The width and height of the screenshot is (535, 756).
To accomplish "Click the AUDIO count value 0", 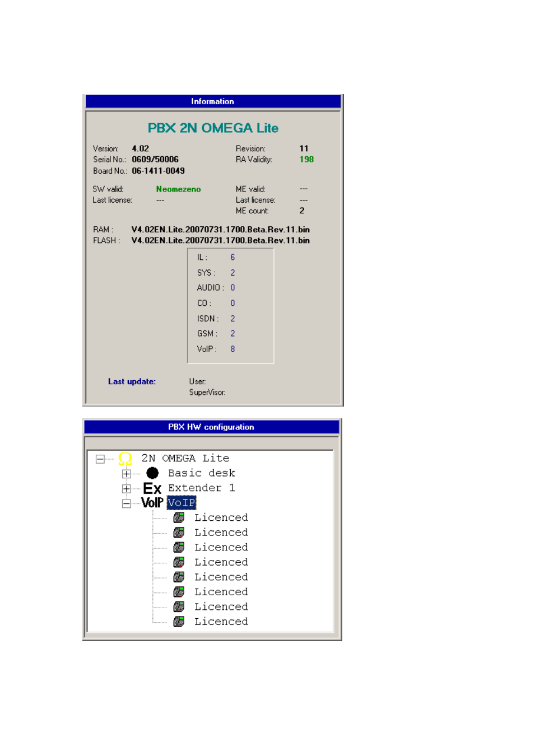I will [232, 288].
